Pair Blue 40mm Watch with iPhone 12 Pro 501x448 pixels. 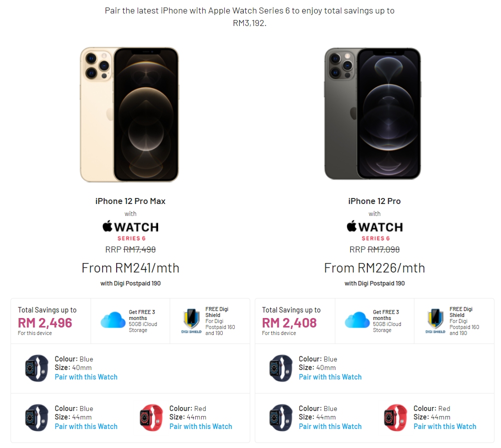330,377
